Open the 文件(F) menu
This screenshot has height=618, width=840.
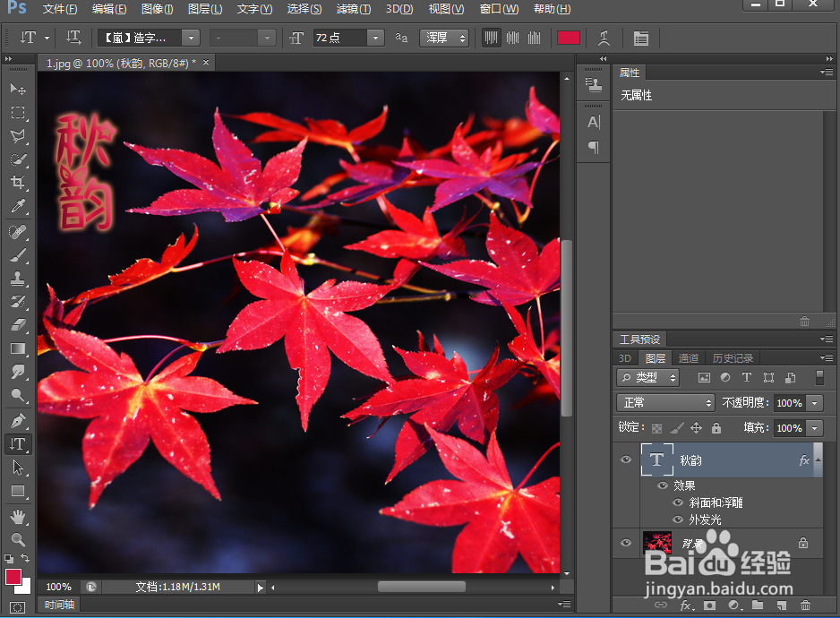pos(60,9)
